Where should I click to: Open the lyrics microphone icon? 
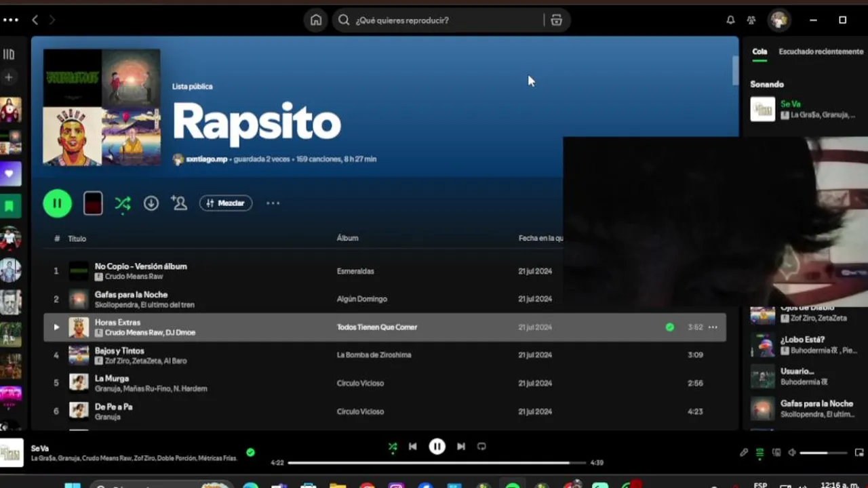[744, 453]
